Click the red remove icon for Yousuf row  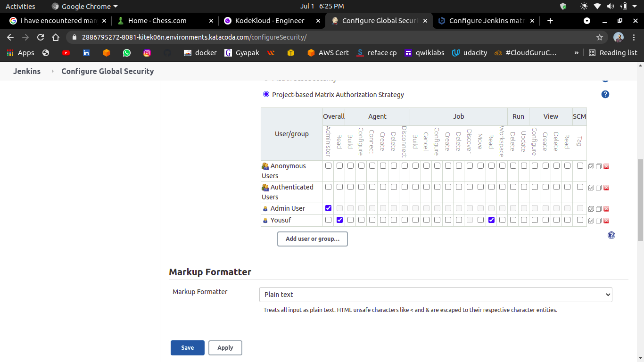606,221
